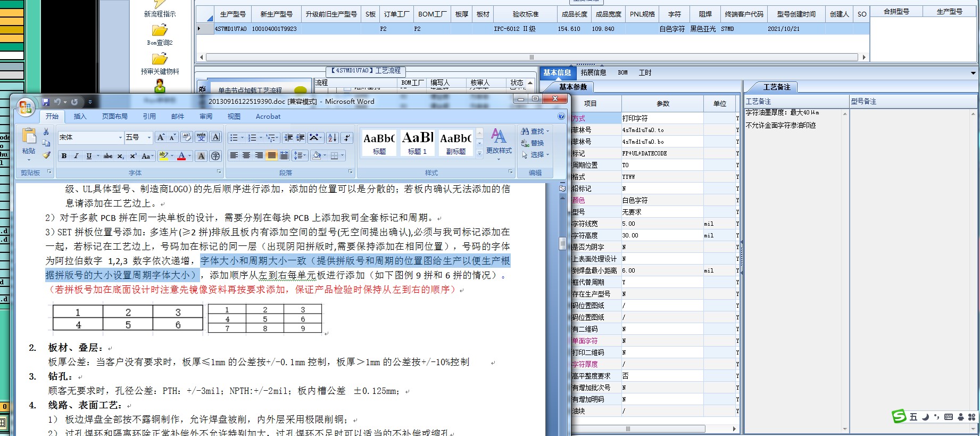980x436 pixels.
Task: Click the Decrease Indent icon
Action: (x=288, y=138)
